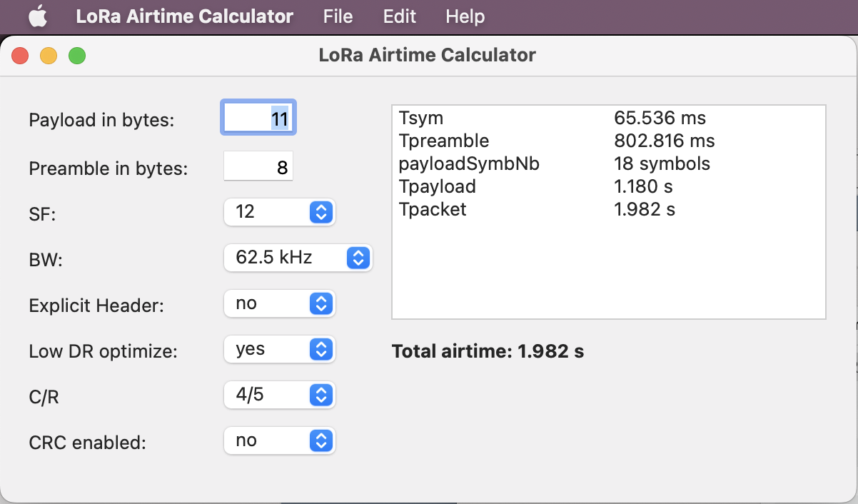This screenshot has width=858, height=504.
Task: Click the BW: label
Action: (x=46, y=260)
